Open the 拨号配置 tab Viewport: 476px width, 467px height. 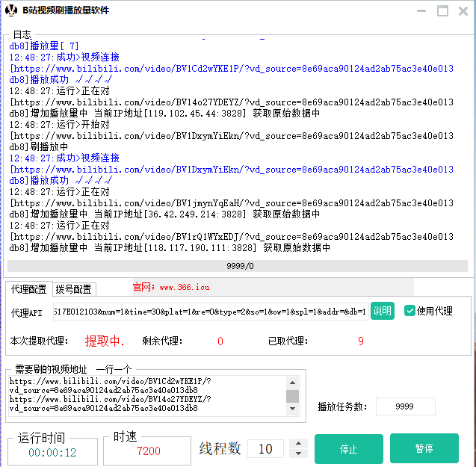(x=74, y=289)
